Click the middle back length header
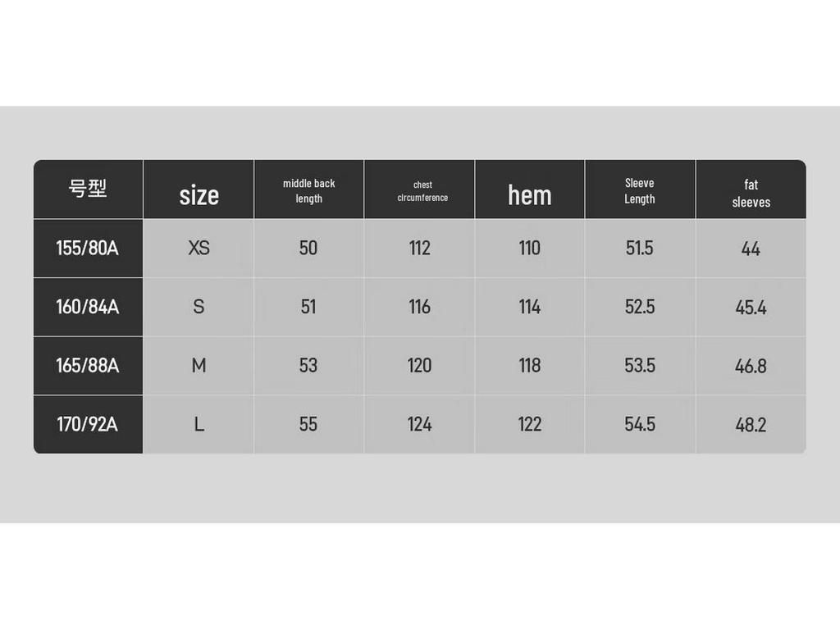The width and height of the screenshot is (840, 630). click(309, 189)
